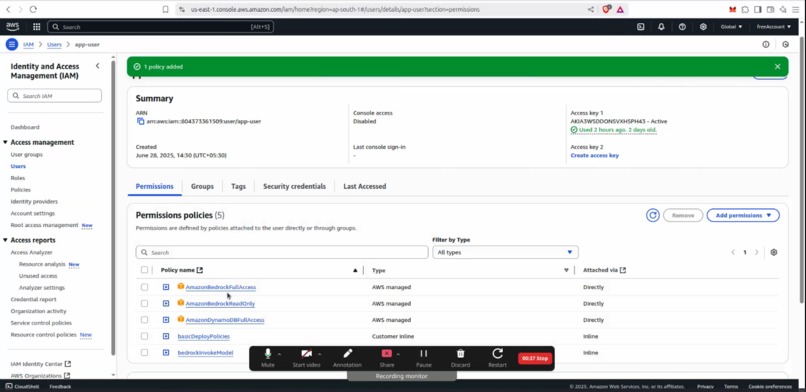Expand the AmazonDynamoDBFullAccess policy details
Screen dimensions: 806x392
click(x=166, y=320)
